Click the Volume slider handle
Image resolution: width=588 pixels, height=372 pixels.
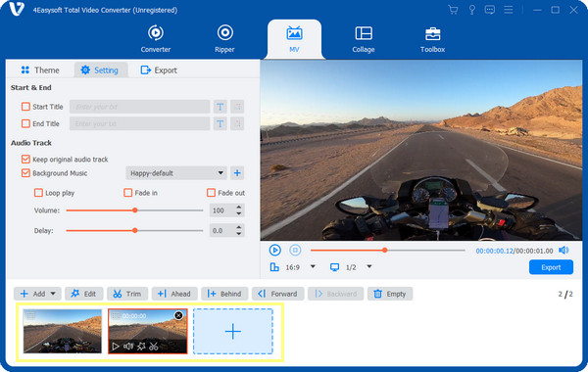coord(135,210)
